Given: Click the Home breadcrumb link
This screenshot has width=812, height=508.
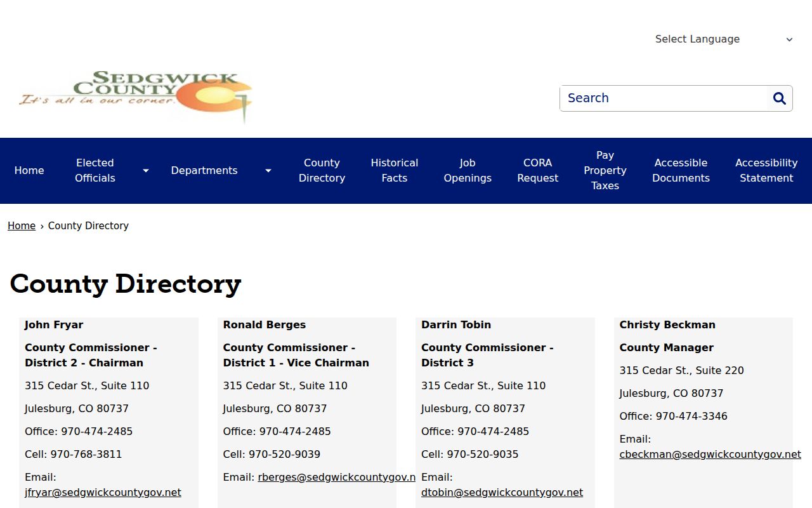Looking at the screenshot, I should point(22,226).
